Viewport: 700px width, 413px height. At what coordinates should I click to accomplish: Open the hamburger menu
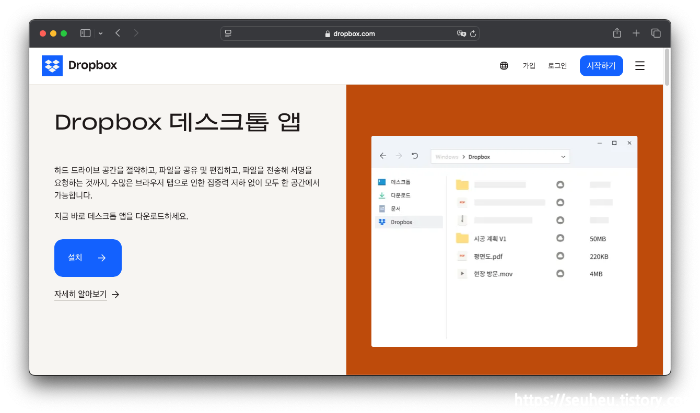[639, 66]
